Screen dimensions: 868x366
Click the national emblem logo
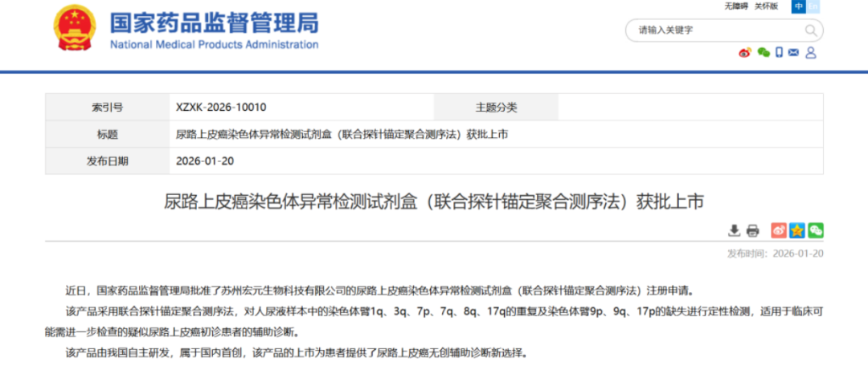tap(74, 30)
